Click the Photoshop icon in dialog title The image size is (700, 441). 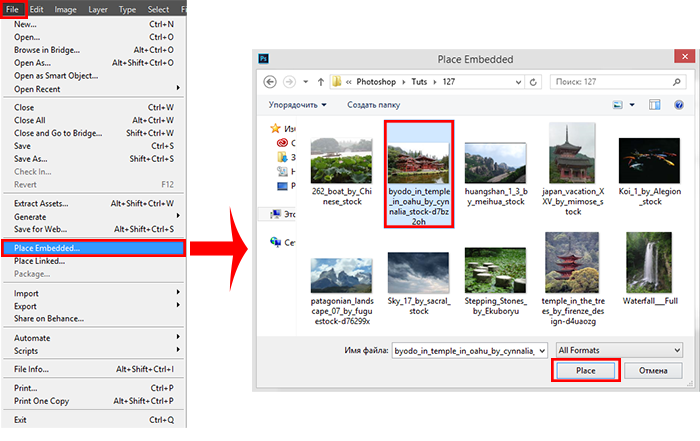[x=264, y=58]
